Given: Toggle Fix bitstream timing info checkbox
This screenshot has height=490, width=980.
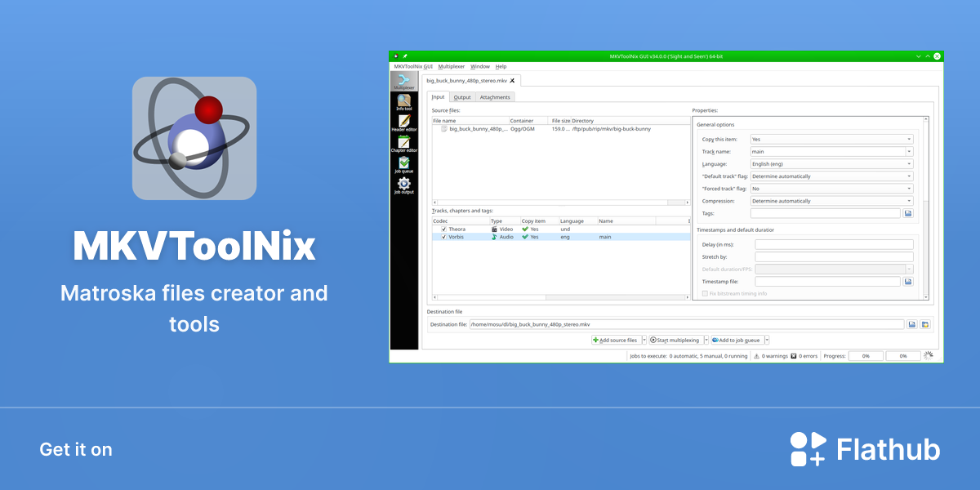Looking at the screenshot, I should (705, 293).
